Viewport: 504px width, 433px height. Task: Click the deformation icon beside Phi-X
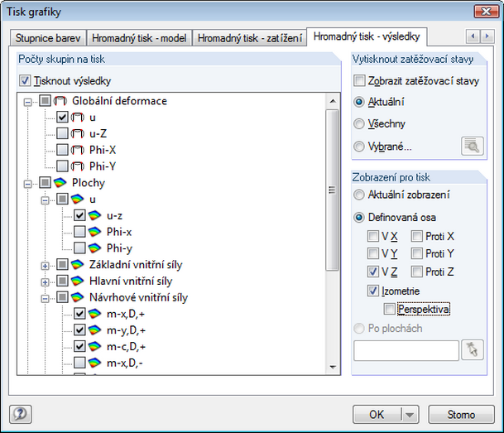(78, 150)
